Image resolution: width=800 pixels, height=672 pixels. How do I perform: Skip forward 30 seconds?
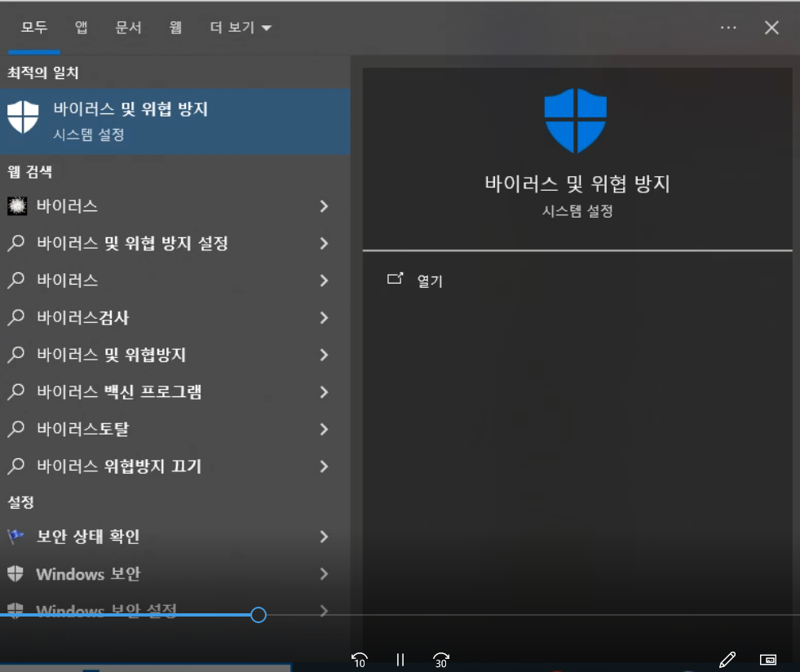click(x=441, y=660)
